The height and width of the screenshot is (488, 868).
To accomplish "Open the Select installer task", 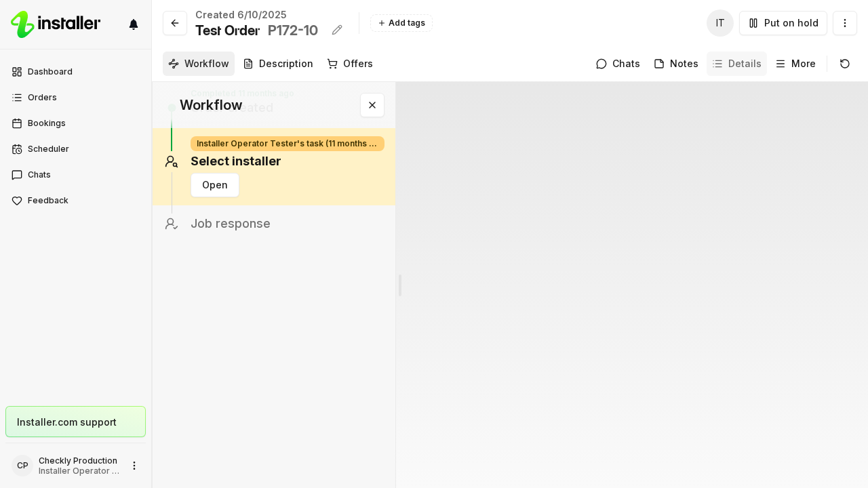I will (x=215, y=185).
